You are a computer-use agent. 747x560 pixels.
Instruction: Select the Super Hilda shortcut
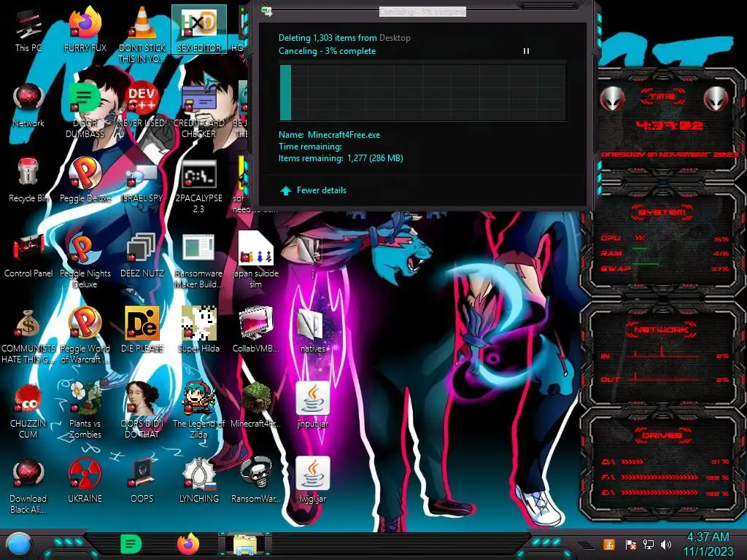pos(198,331)
